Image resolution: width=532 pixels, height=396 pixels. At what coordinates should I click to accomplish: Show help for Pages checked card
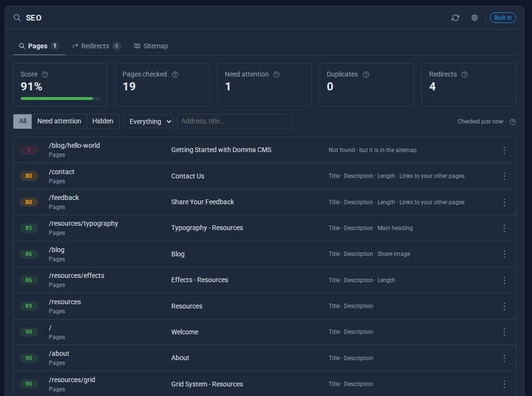point(175,75)
